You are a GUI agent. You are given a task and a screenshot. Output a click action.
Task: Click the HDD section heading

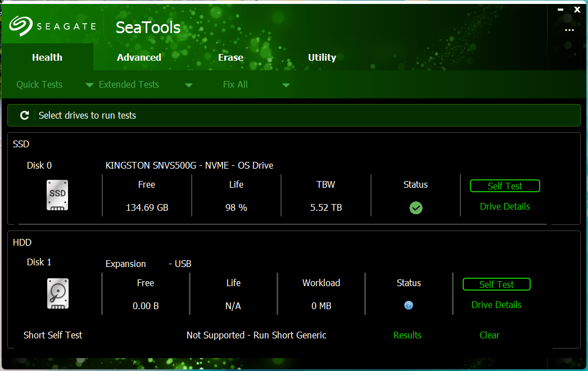pos(22,242)
